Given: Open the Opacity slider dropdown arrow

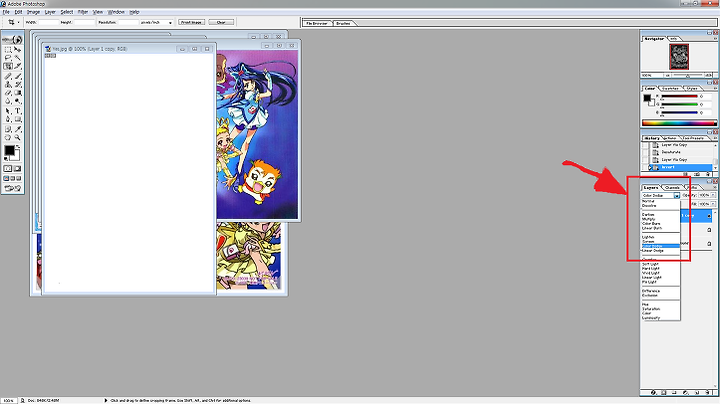Looking at the screenshot, I should pos(713,195).
